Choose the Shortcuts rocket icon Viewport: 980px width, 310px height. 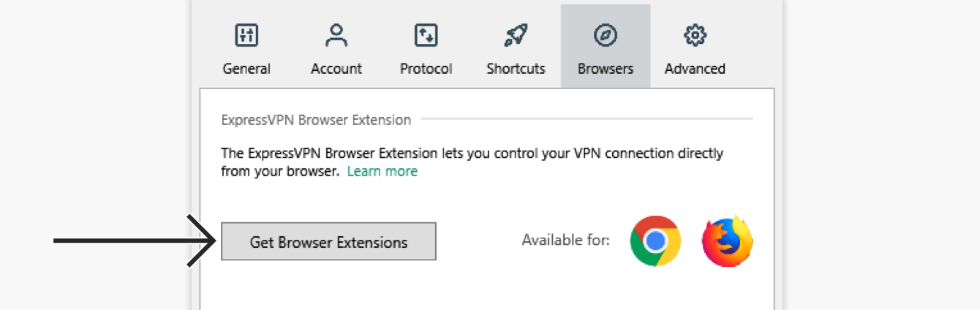pyautogui.click(x=516, y=34)
